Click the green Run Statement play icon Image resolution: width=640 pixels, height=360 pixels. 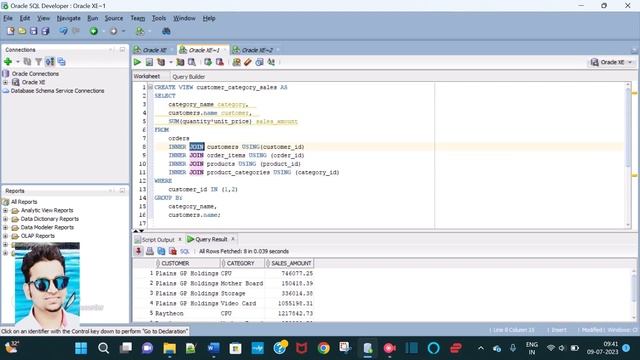137,62
